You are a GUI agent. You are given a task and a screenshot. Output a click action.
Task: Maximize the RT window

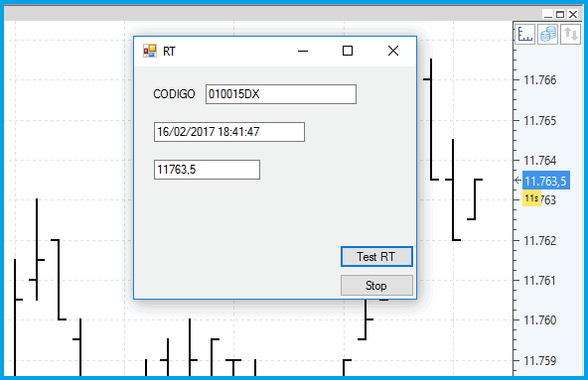(348, 51)
